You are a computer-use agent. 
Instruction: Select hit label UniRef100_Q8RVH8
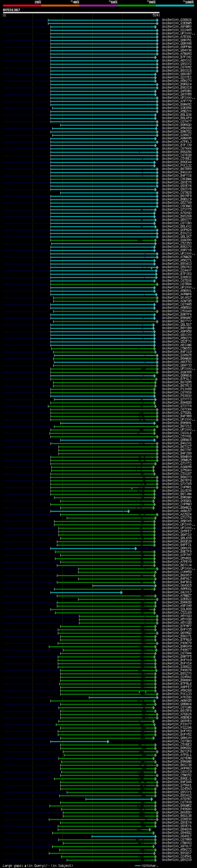click(x=177, y=43)
